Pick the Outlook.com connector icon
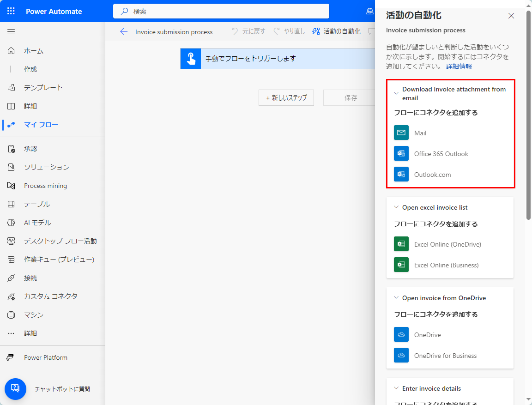The width and height of the screenshot is (532, 405). [401, 174]
